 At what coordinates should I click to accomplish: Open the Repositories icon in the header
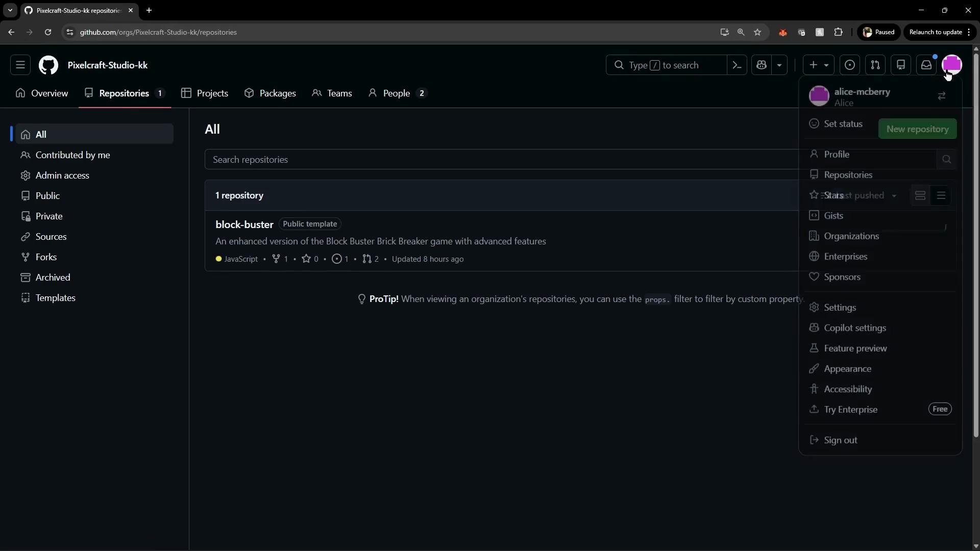click(x=901, y=65)
